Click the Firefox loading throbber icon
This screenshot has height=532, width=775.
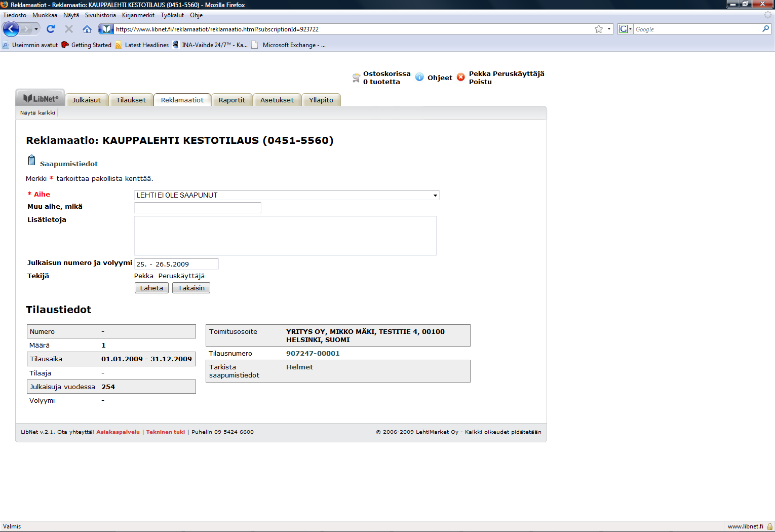pos(767,15)
